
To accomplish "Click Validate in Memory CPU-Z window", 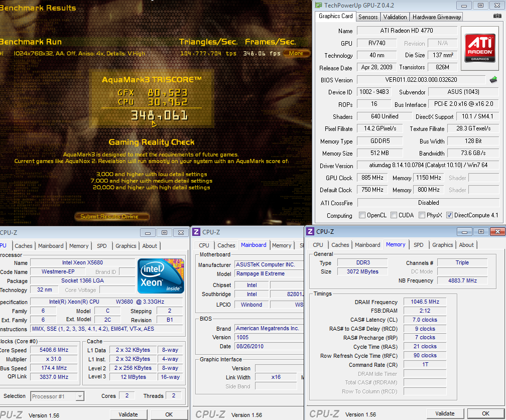I will tap(445, 413).
